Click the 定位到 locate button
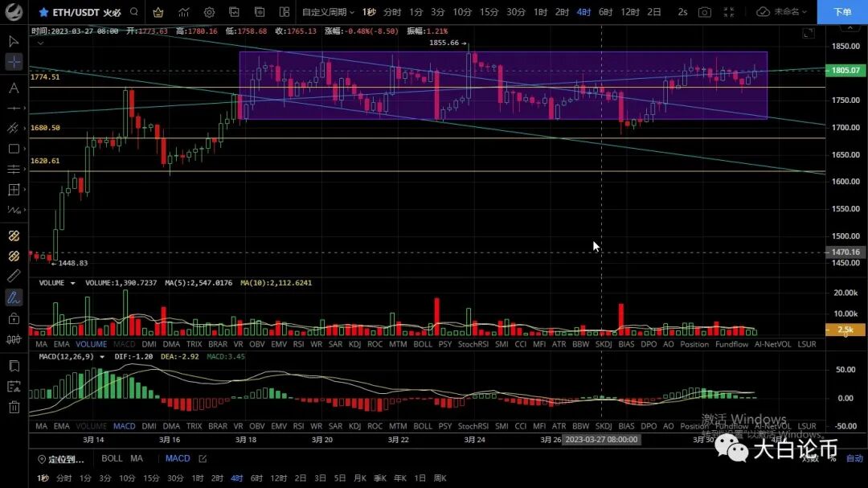 tap(61, 459)
